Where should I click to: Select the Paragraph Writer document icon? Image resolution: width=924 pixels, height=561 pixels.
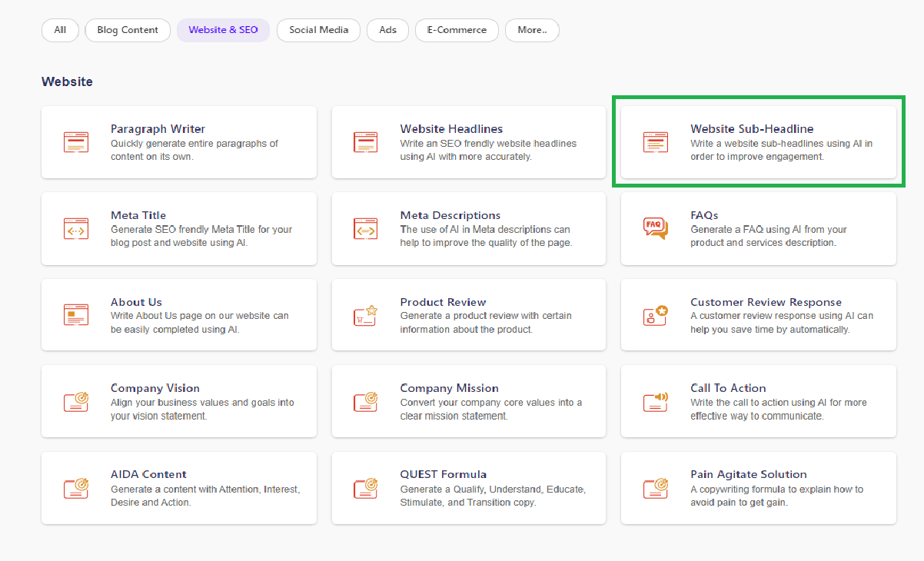pyautogui.click(x=76, y=142)
